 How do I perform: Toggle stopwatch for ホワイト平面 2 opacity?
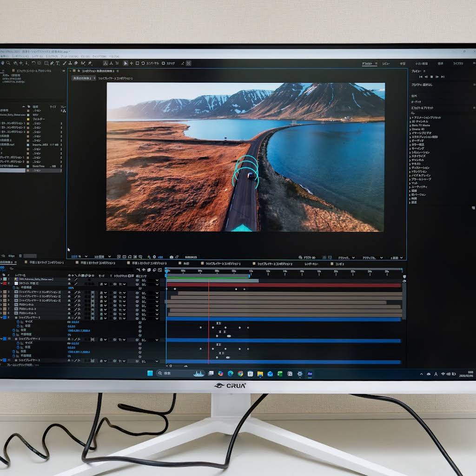(14, 287)
